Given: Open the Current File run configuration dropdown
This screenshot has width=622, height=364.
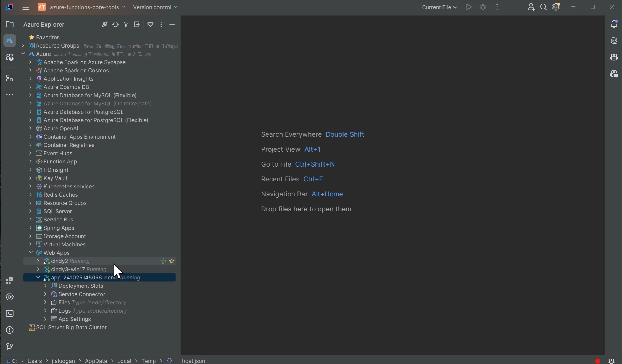Looking at the screenshot, I should [439, 7].
